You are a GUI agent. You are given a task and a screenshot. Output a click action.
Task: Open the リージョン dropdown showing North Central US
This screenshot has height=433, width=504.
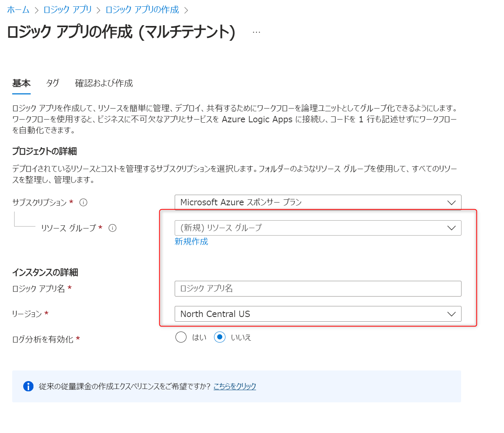click(318, 314)
